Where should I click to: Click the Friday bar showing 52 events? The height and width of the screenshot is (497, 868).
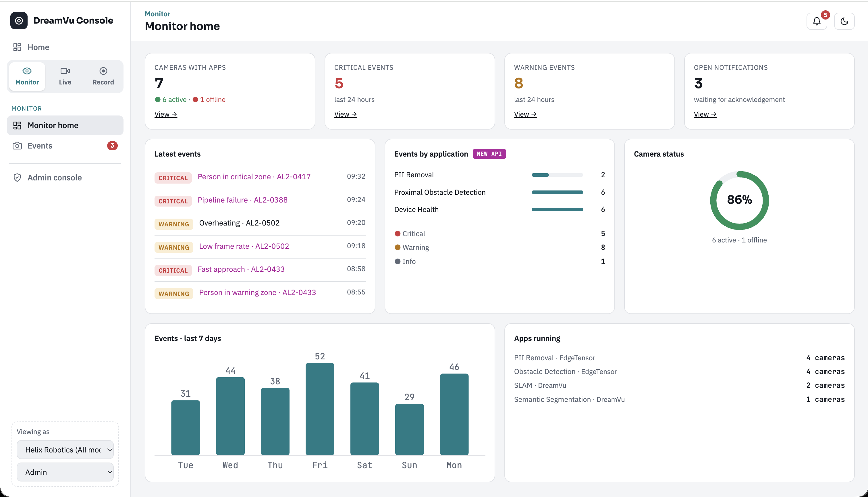click(x=320, y=409)
